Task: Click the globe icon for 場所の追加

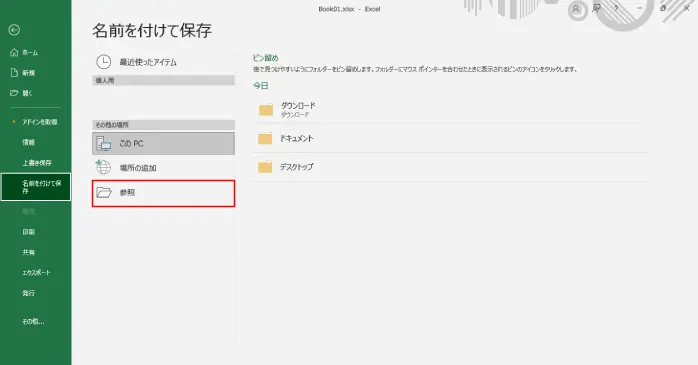Action: (103, 167)
